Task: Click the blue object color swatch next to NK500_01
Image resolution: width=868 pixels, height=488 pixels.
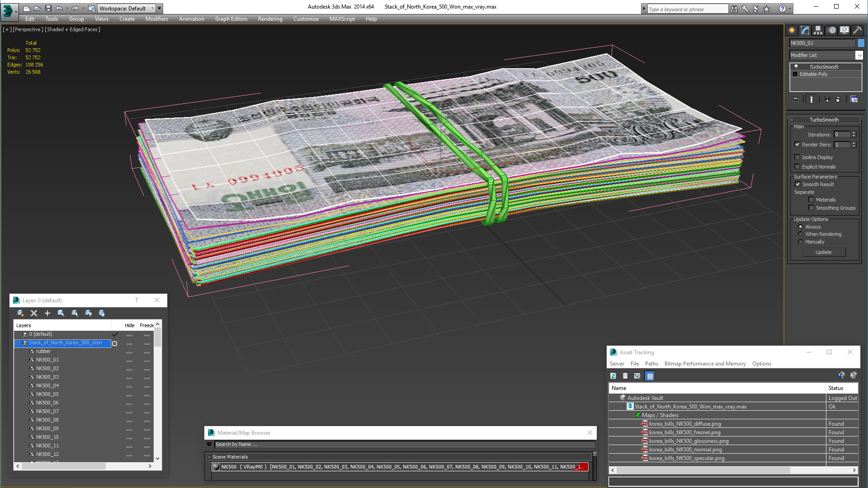Action: point(861,43)
